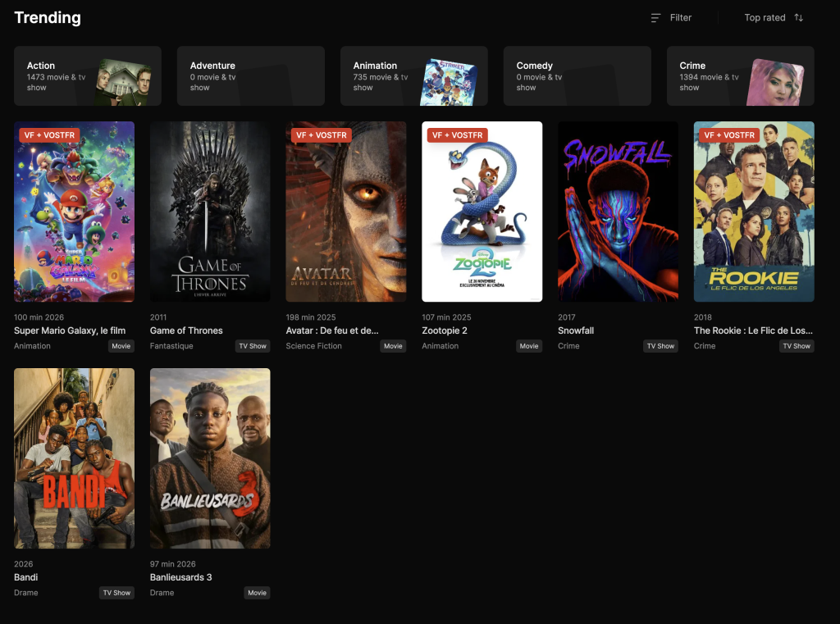Click VF + VOSTFR badge on Super Mario poster

pyautogui.click(x=49, y=135)
